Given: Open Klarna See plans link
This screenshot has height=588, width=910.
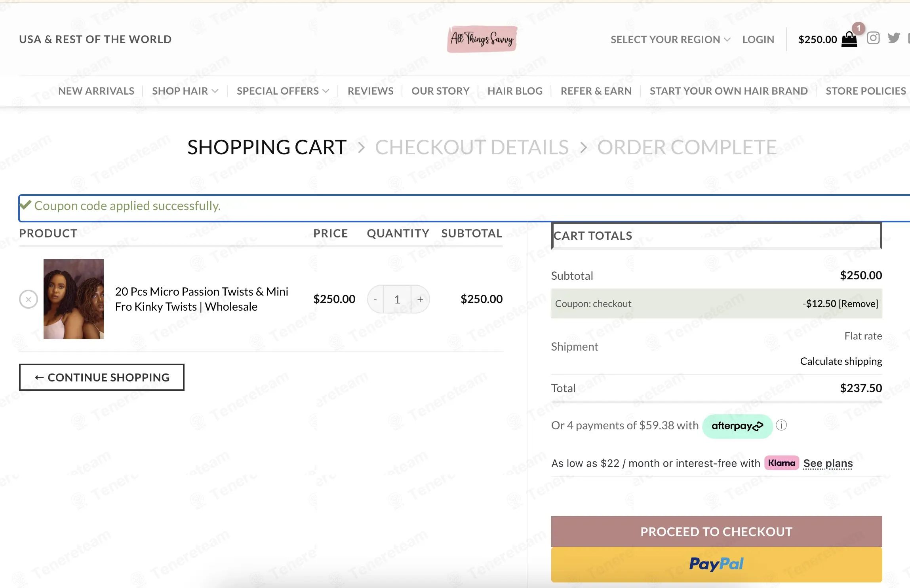Looking at the screenshot, I should click(x=828, y=463).
